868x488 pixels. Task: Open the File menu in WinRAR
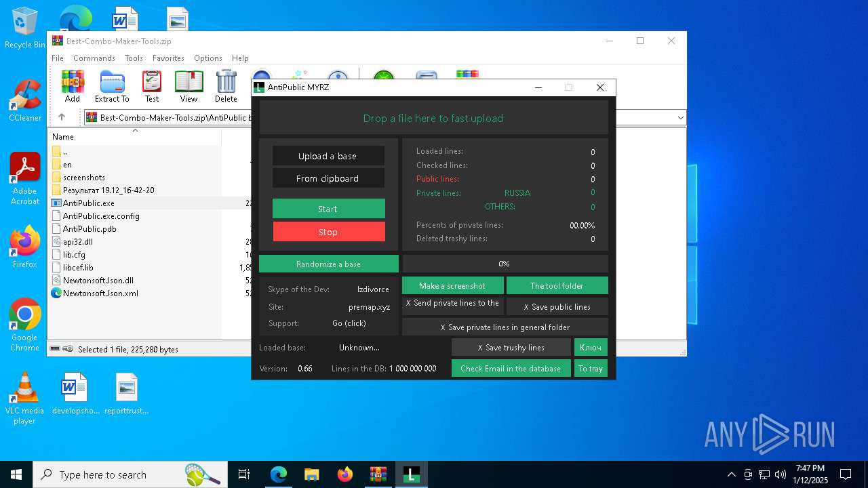pos(58,58)
